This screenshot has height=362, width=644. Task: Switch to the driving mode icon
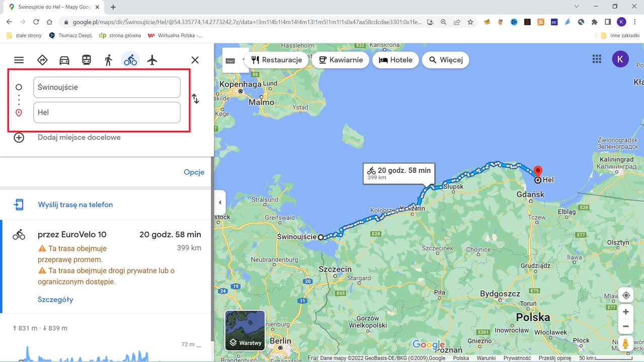pyautogui.click(x=64, y=59)
